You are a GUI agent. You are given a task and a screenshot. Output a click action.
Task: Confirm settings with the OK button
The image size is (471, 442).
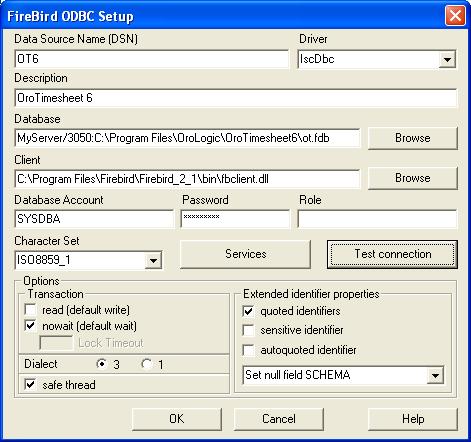point(177,419)
